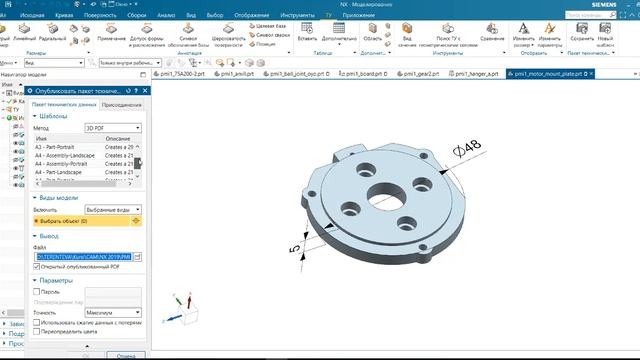640x360 pixels.
Task: Open the 'Вид' selection filter dropdown
Action: coord(54,63)
